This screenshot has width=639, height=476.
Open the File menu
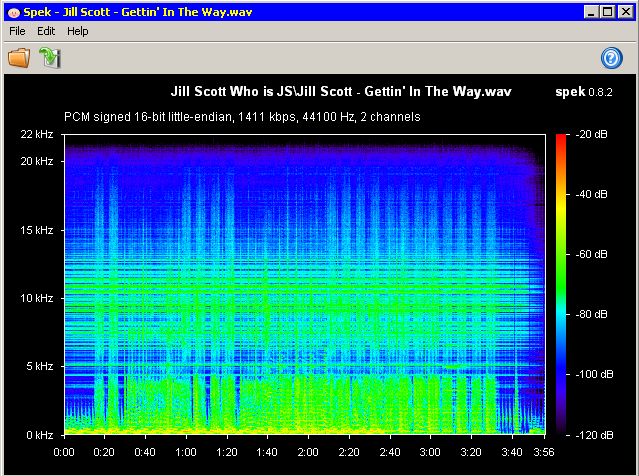17,31
